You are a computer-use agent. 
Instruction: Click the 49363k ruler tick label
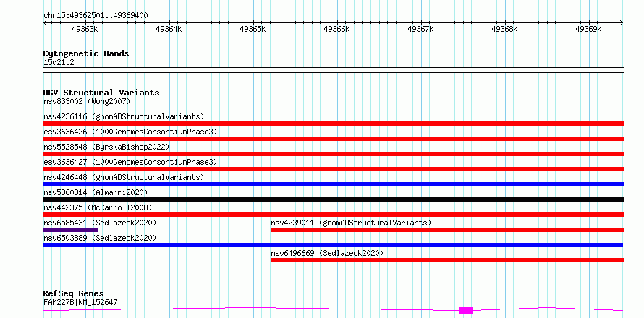85,29
